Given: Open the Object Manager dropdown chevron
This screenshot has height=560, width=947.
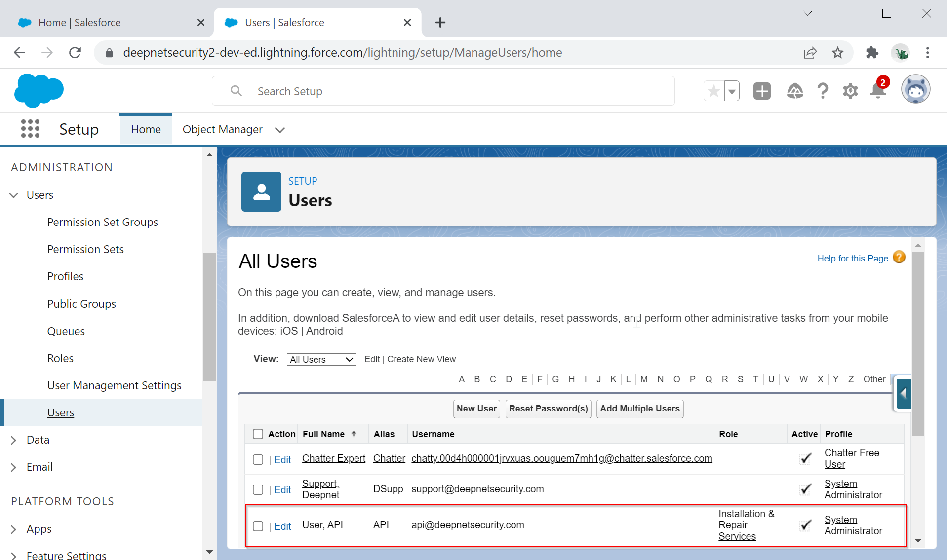Looking at the screenshot, I should point(280,130).
